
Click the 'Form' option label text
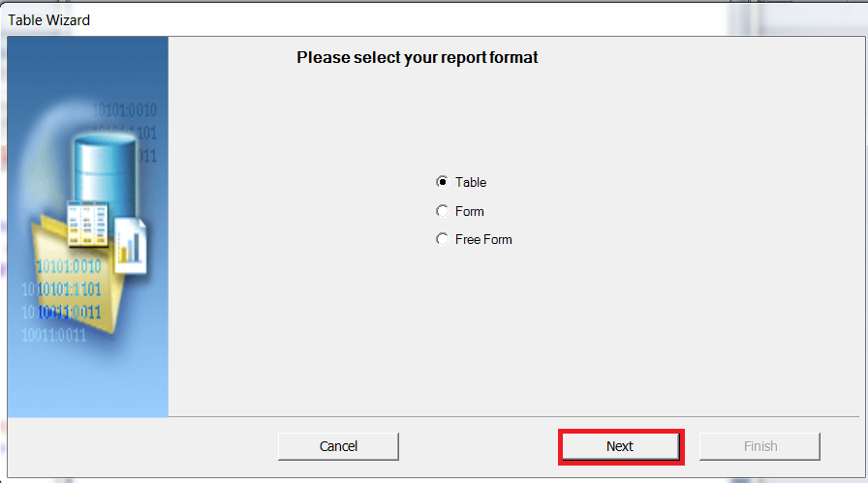(x=470, y=211)
